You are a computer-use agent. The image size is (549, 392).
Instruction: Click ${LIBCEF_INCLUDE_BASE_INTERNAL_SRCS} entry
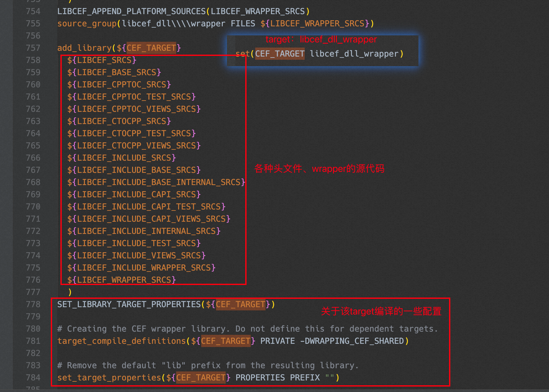156,182
